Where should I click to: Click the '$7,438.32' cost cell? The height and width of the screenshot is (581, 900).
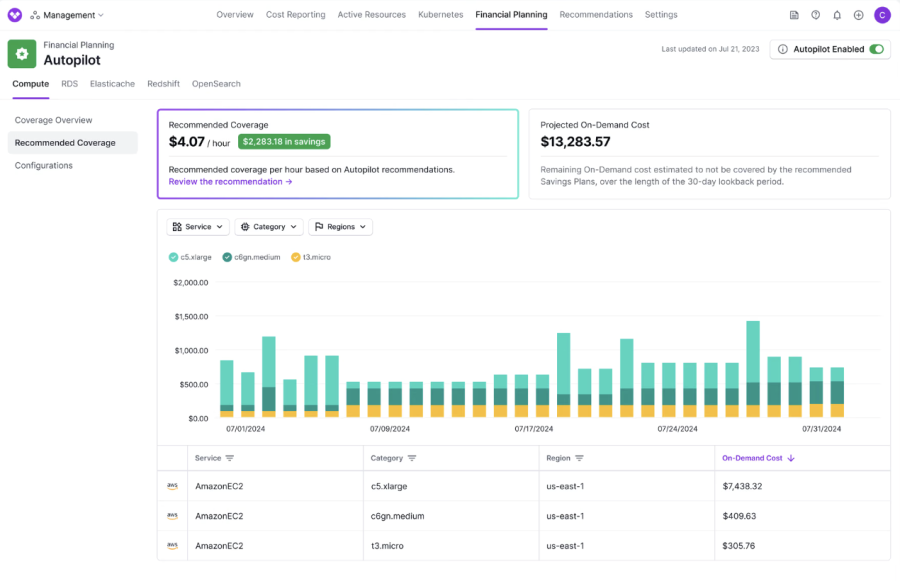tap(742, 486)
